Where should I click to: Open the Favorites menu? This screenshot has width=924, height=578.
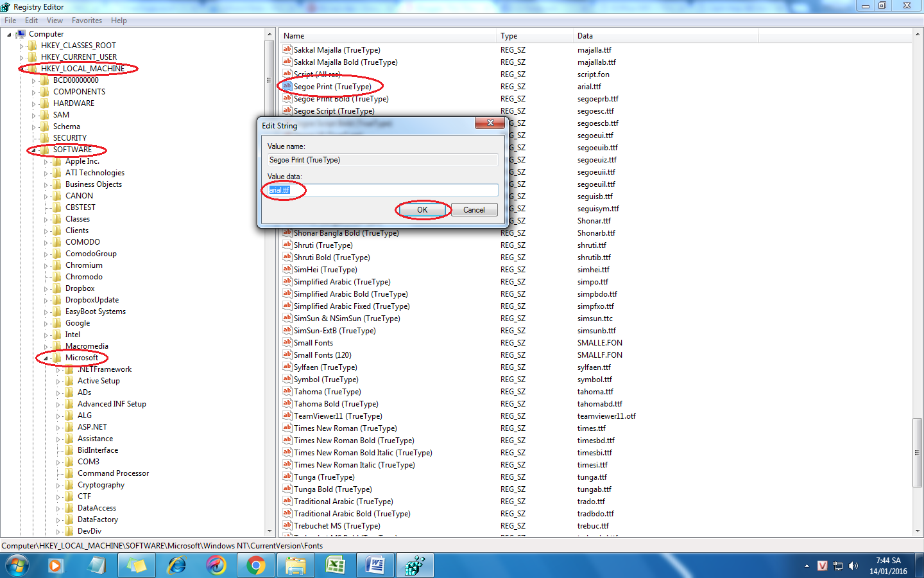coord(87,21)
